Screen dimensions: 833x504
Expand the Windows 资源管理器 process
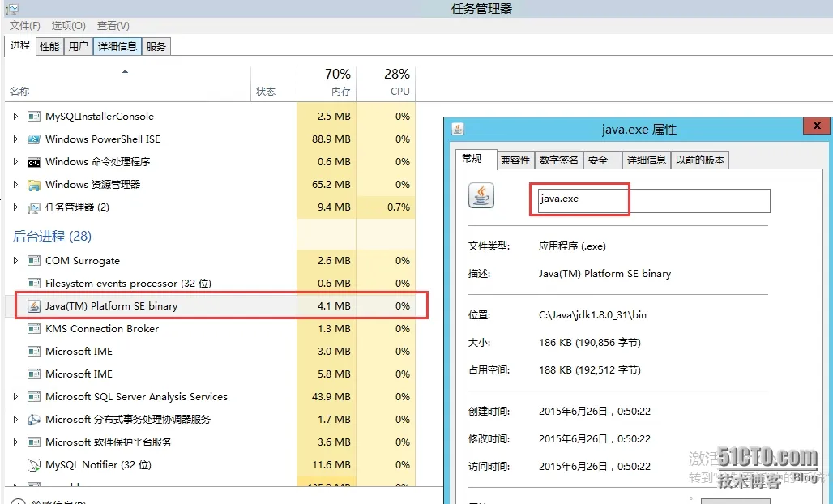click(x=15, y=185)
